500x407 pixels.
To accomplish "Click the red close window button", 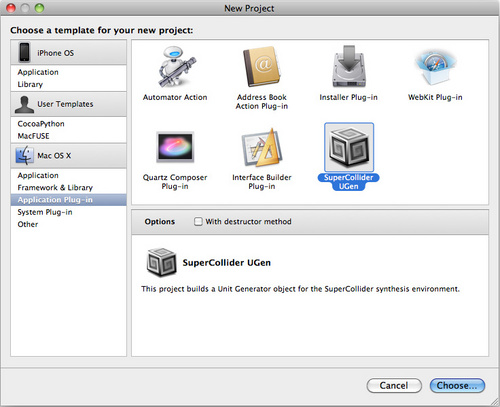I will (11, 8).
